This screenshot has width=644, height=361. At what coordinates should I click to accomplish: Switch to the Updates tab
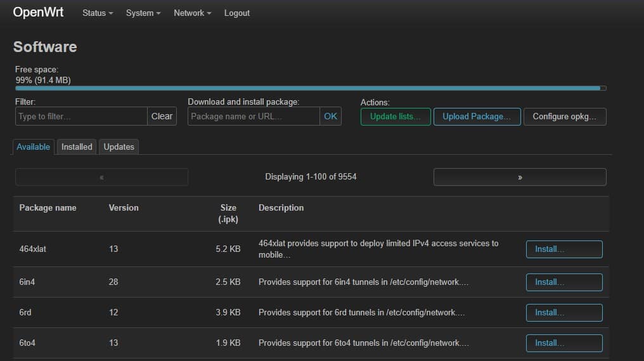pos(119,147)
